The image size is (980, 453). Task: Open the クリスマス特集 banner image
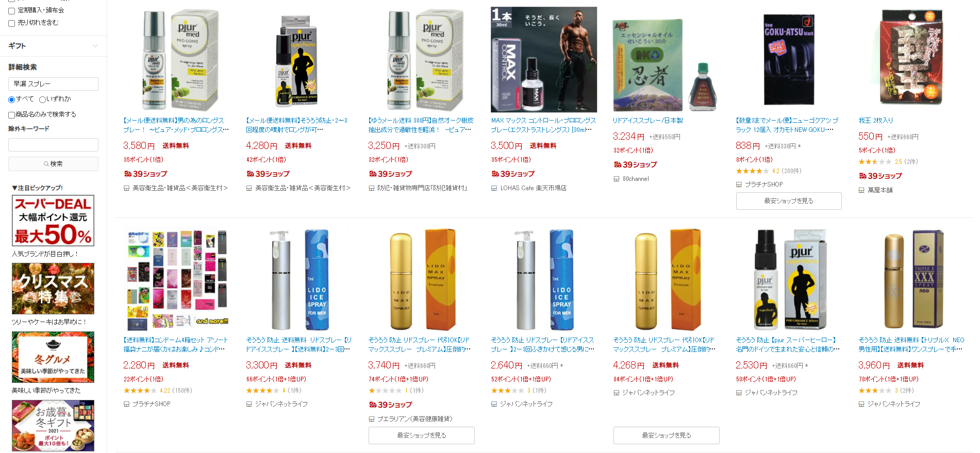coord(53,289)
